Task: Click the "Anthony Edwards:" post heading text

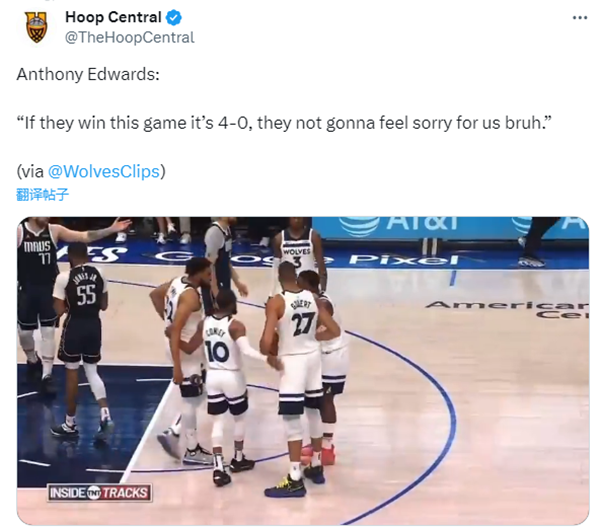Action: click(88, 74)
